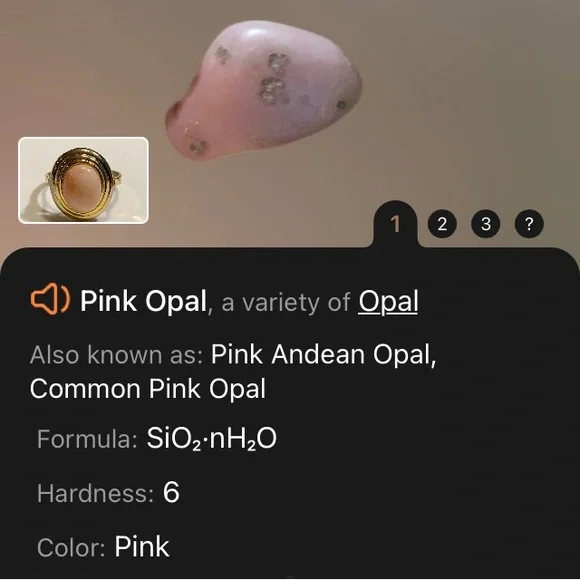
Task: Switch to result tab 3
Action: coord(486,224)
